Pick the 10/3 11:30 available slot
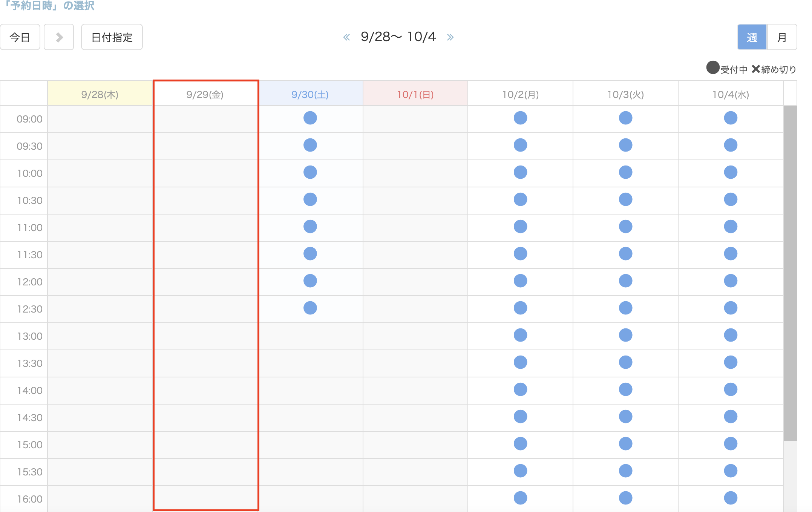Screen dimensions: 812x512 click(x=625, y=254)
